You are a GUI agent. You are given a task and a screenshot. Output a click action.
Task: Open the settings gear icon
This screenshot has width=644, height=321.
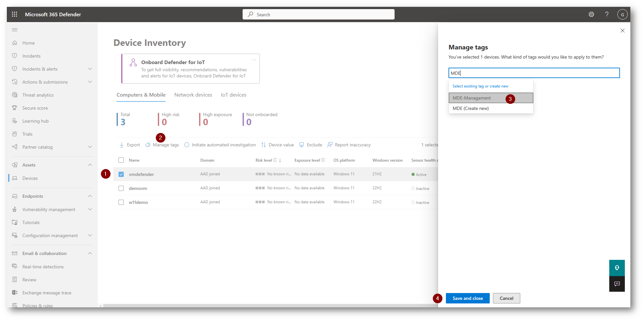(x=591, y=14)
